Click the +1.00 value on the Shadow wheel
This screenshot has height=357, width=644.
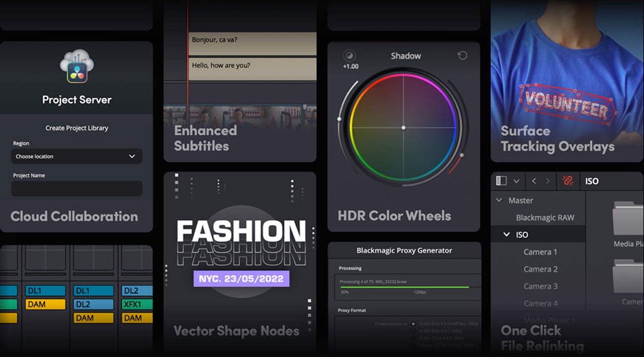351,67
